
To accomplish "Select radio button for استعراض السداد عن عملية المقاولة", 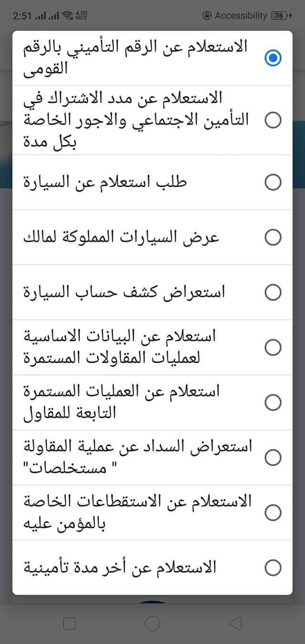I will [x=273, y=458].
